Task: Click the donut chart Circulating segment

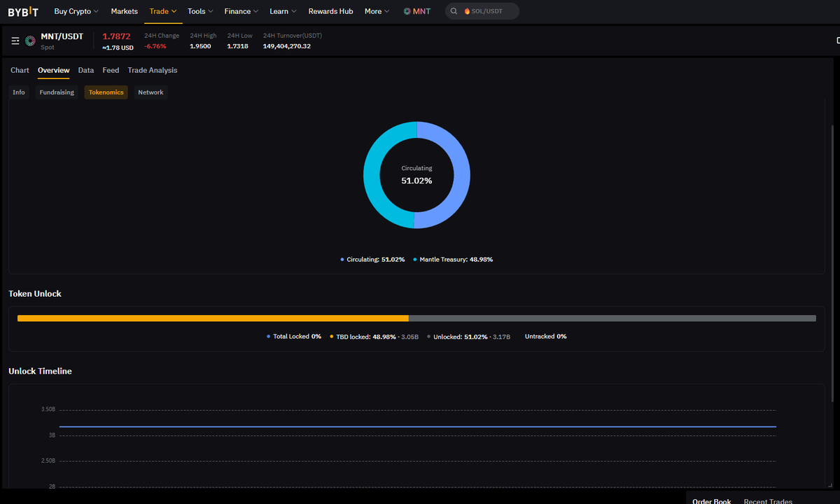Action: (x=461, y=175)
